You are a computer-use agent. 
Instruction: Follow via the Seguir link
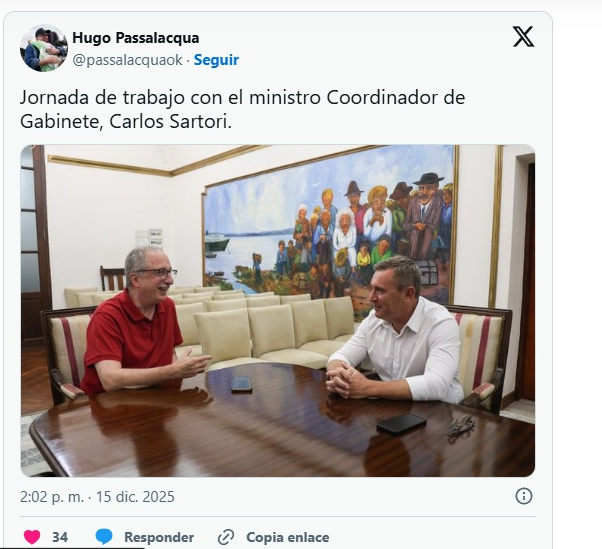coord(216,60)
